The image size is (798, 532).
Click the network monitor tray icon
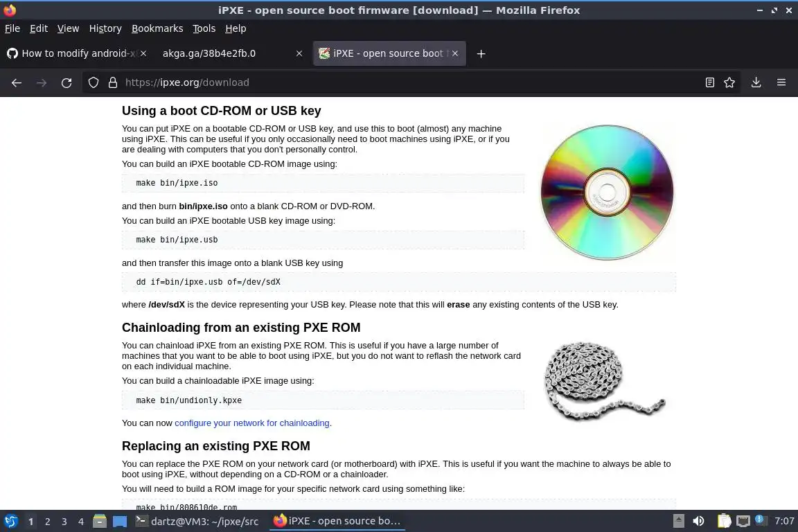(743, 521)
